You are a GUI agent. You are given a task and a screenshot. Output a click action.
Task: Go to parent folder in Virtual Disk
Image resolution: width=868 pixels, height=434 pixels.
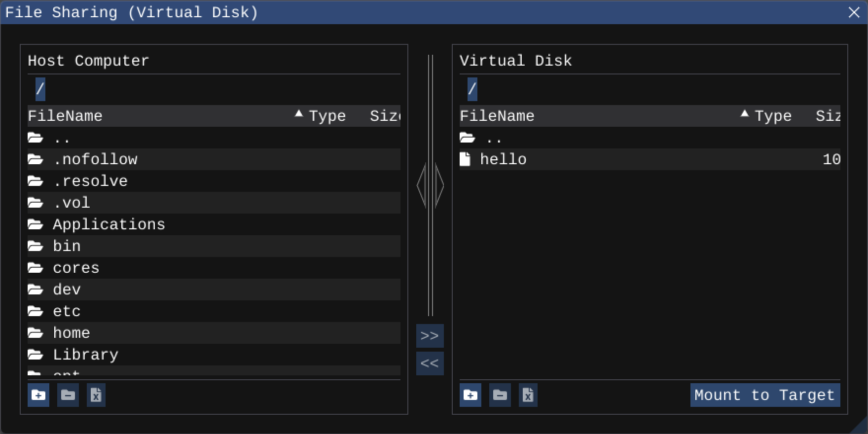(493, 138)
